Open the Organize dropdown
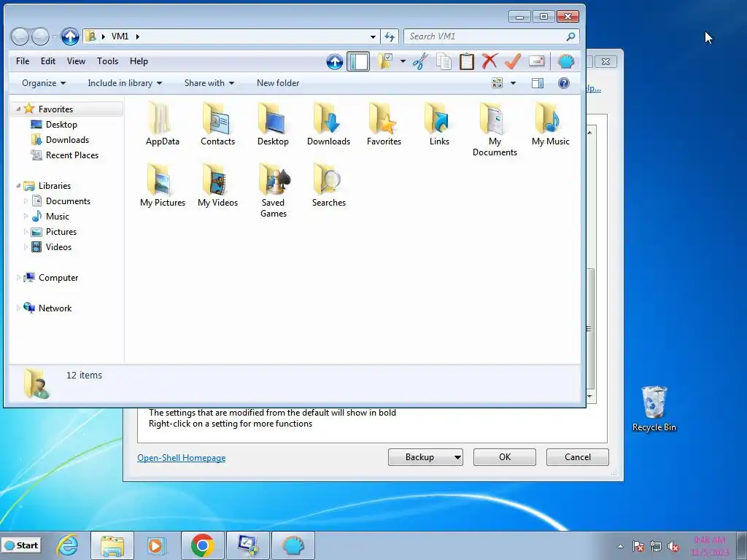The width and height of the screenshot is (747, 560). [x=43, y=83]
